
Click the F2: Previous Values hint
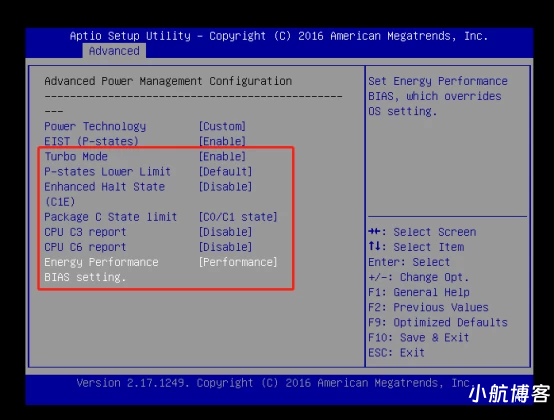click(x=428, y=307)
